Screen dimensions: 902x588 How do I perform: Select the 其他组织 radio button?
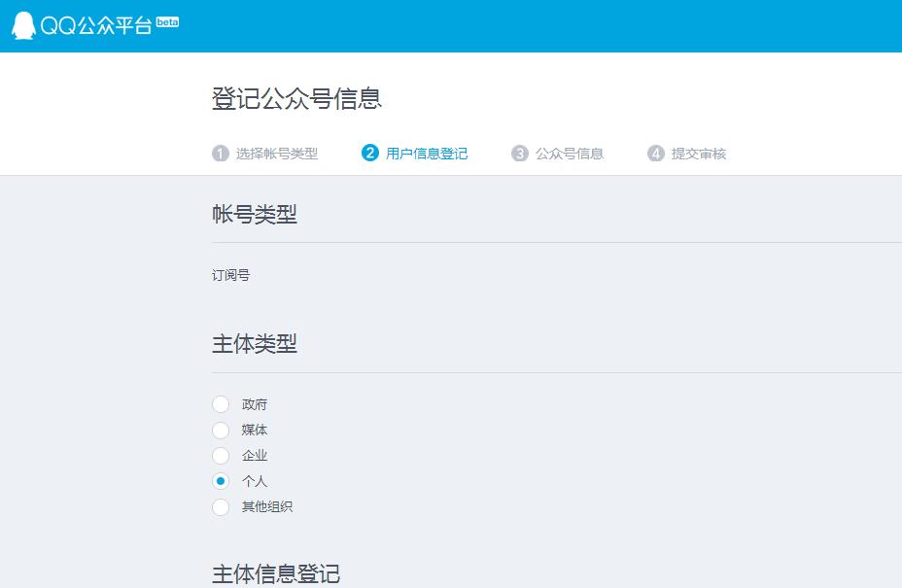click(x=221, y=506)
